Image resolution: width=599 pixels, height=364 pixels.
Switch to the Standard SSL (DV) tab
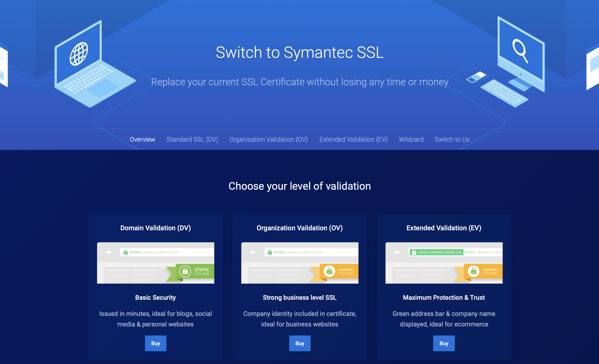(192, 139)
